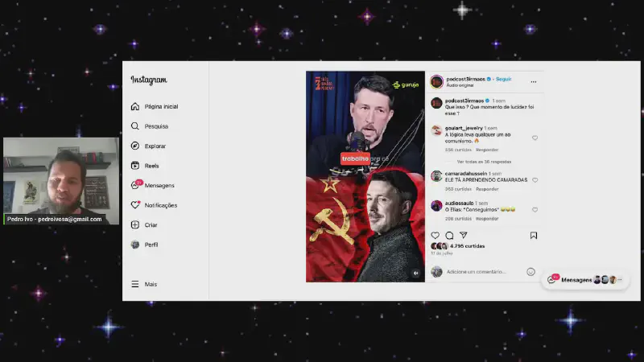Click the heart Notificações icon

click(135, 204)
